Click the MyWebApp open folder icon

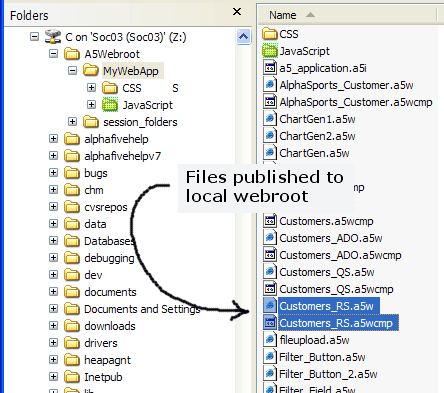tap(91, 70)
